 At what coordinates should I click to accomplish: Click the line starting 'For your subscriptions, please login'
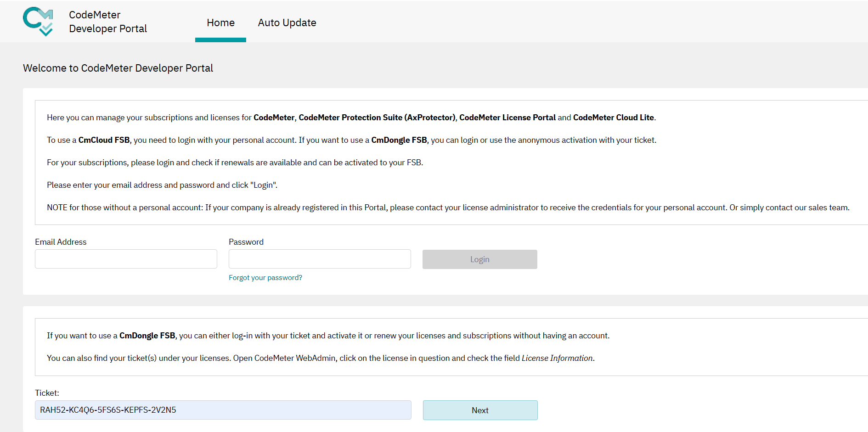(235, 163)
